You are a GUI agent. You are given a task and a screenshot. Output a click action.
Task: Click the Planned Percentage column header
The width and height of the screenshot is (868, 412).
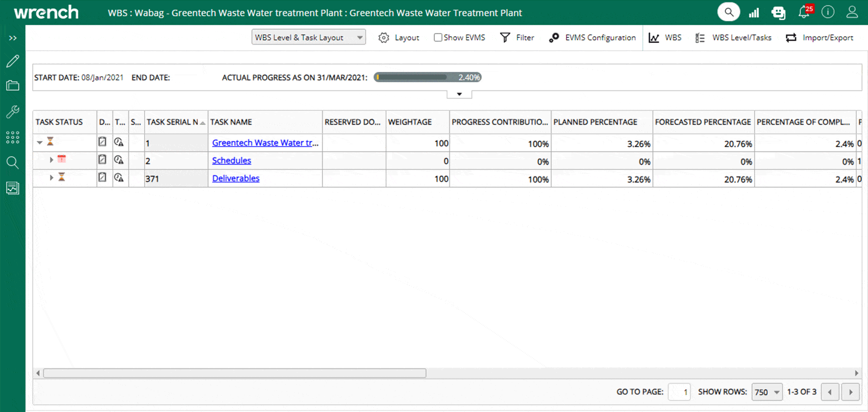click(x=602, y=122)
